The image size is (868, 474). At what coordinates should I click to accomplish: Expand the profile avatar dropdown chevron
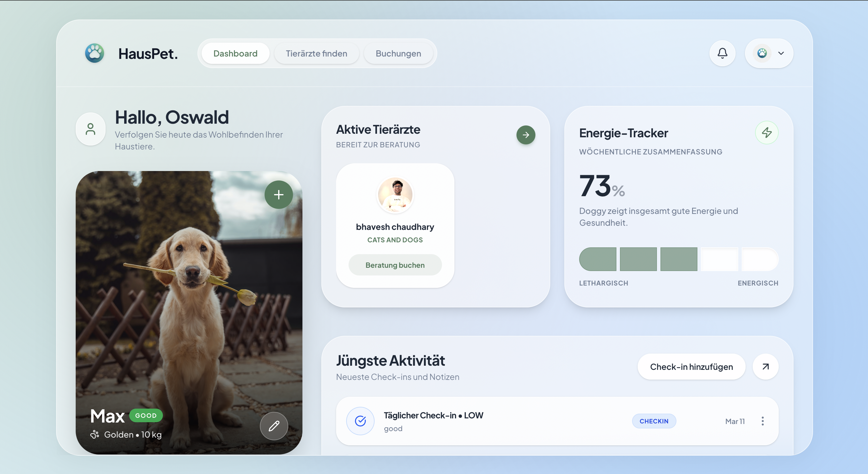[x=781, y=53]
